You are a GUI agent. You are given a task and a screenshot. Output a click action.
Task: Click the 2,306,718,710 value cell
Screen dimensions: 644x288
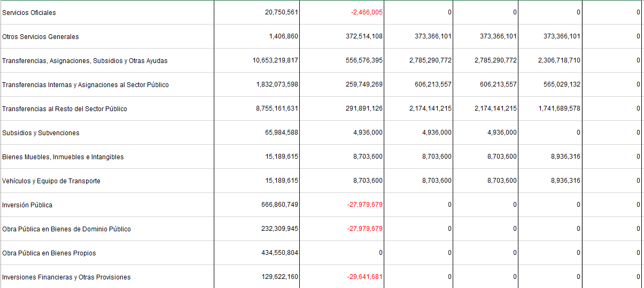pos(550,60)
